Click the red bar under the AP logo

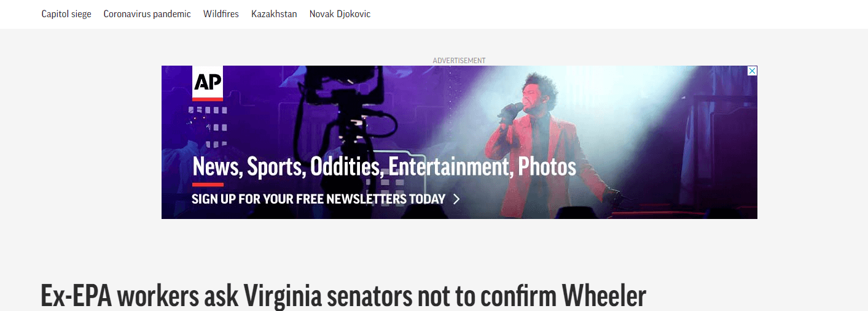coord(208,99)
